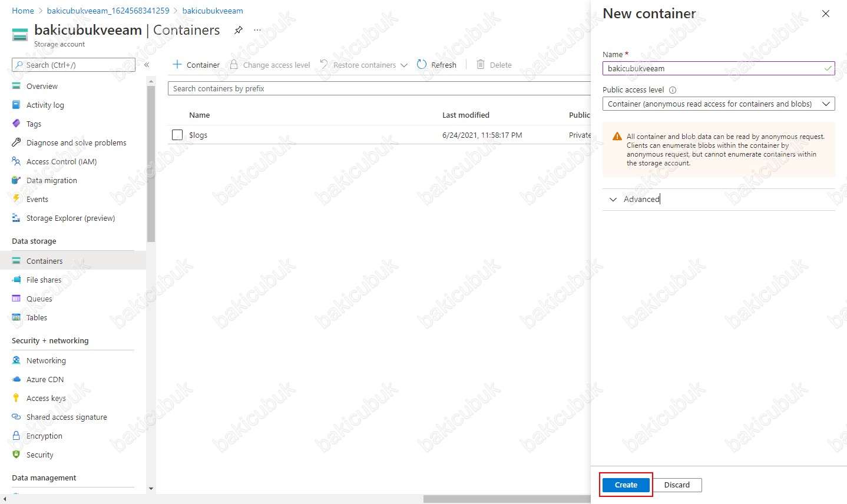Click the Tags icon in sidebar
This screenshot has width=847, height=504.
point(16,124)
